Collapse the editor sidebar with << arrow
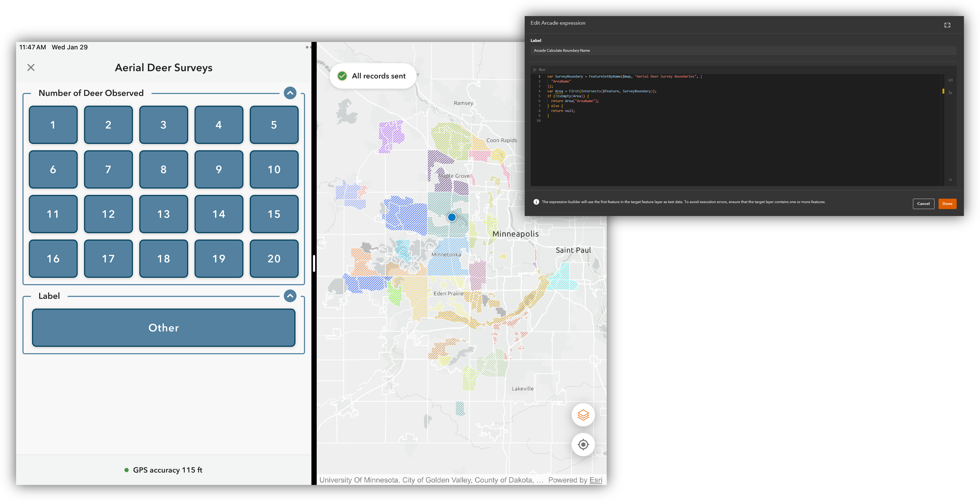980x501 pixels. (951, 180)
